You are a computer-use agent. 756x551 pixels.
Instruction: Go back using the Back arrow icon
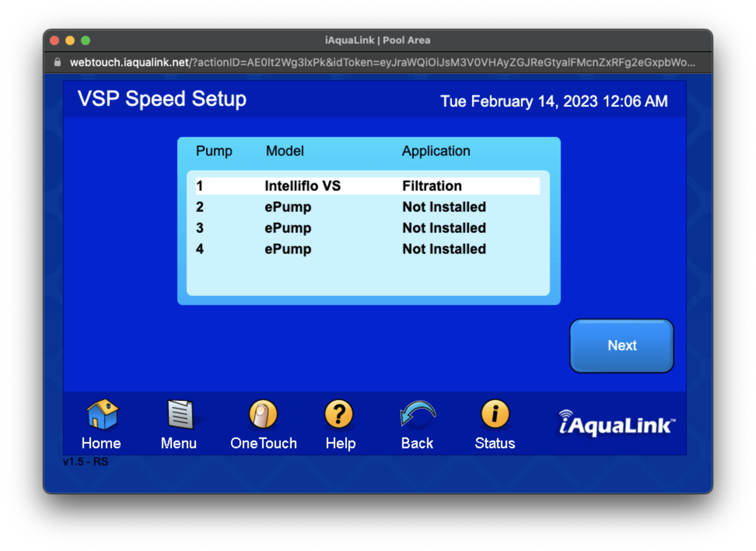(418, 414)
